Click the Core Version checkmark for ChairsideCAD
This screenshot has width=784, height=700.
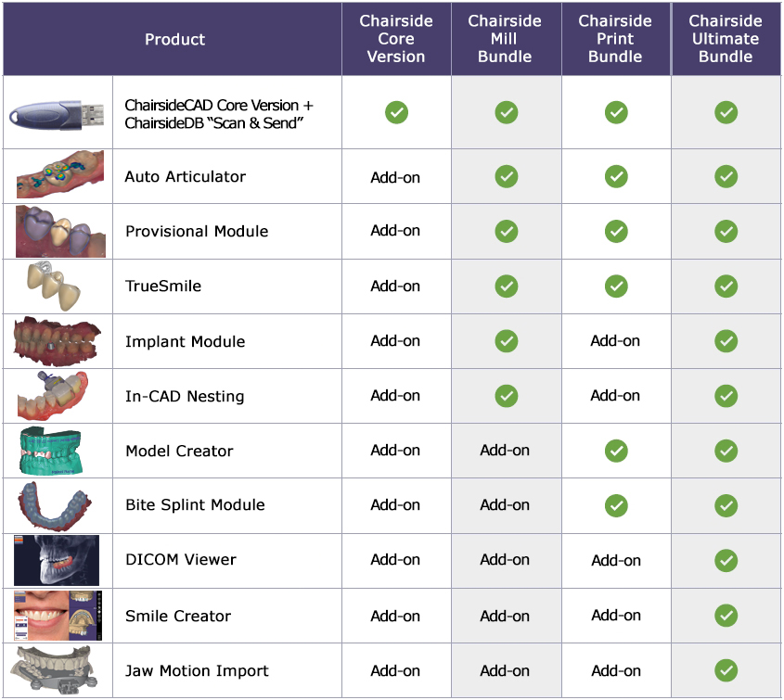click(x=396, y=112)
